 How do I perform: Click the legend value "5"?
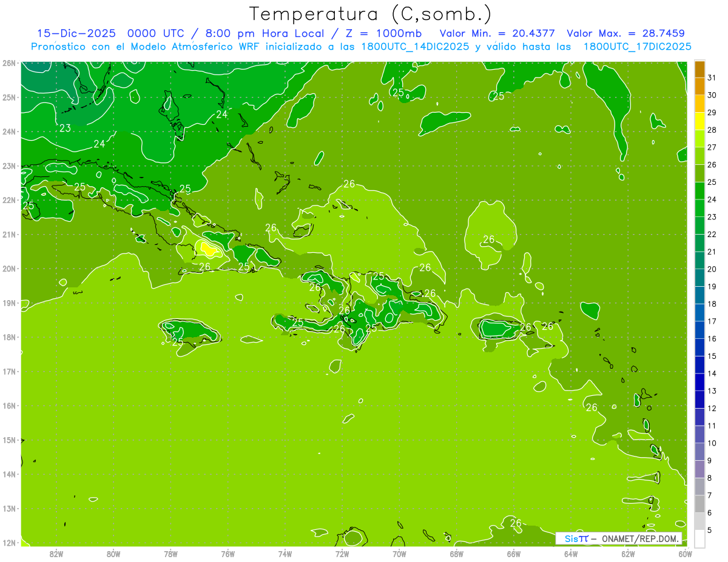(x=710, y=530)
